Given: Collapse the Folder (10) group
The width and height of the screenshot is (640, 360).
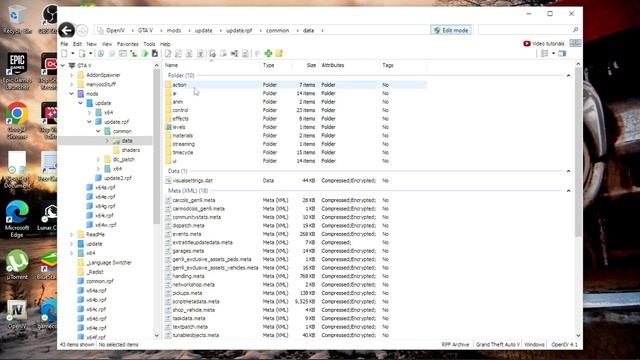Looking at the screenshot, I should click(x=569, y=76).
